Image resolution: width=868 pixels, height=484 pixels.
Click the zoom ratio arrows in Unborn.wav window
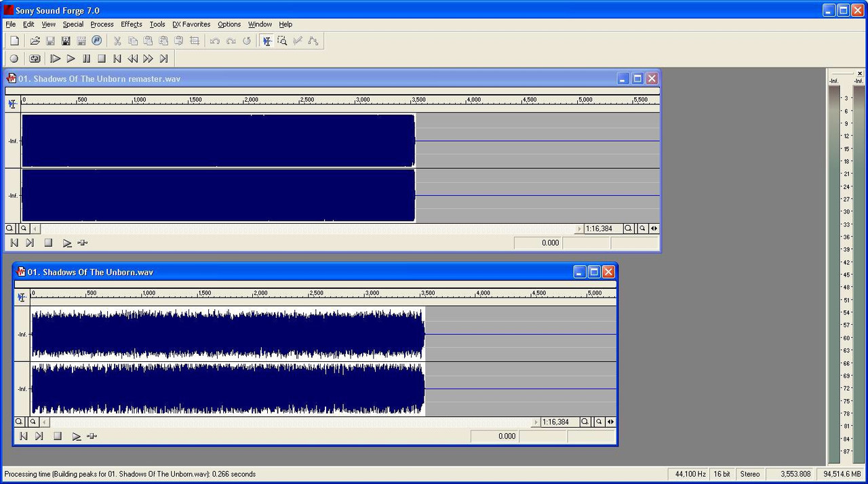click(611, 422)
